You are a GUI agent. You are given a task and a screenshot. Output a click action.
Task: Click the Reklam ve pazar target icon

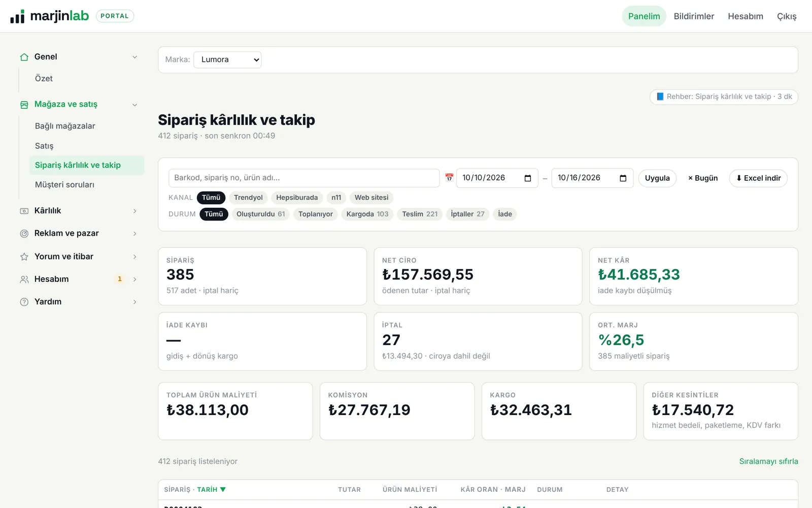24,234
